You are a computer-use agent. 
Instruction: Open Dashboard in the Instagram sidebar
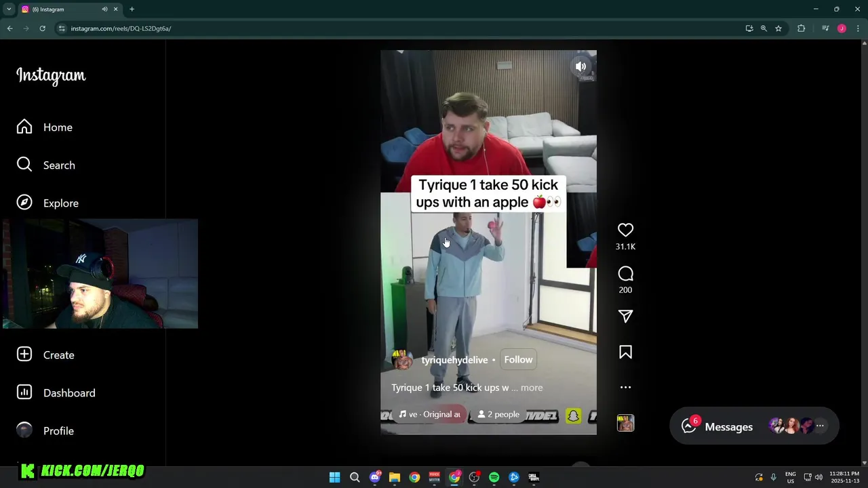click(x=56, y=392)
